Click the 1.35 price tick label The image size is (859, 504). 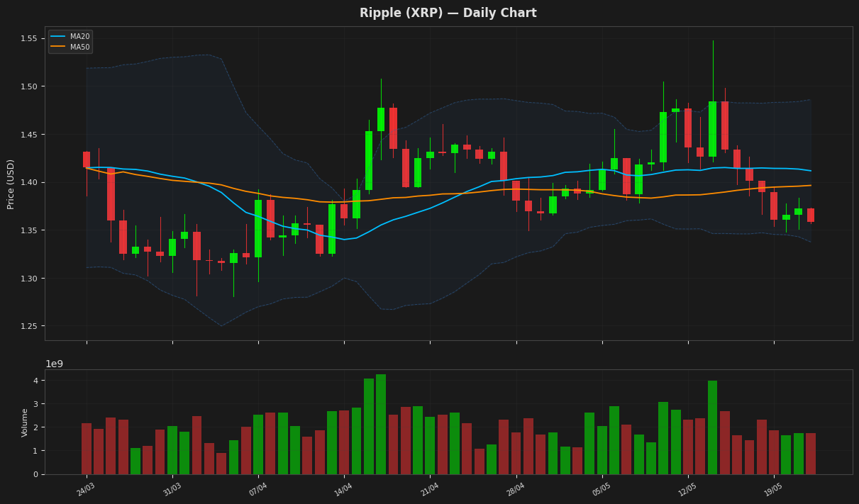point(29,230)
